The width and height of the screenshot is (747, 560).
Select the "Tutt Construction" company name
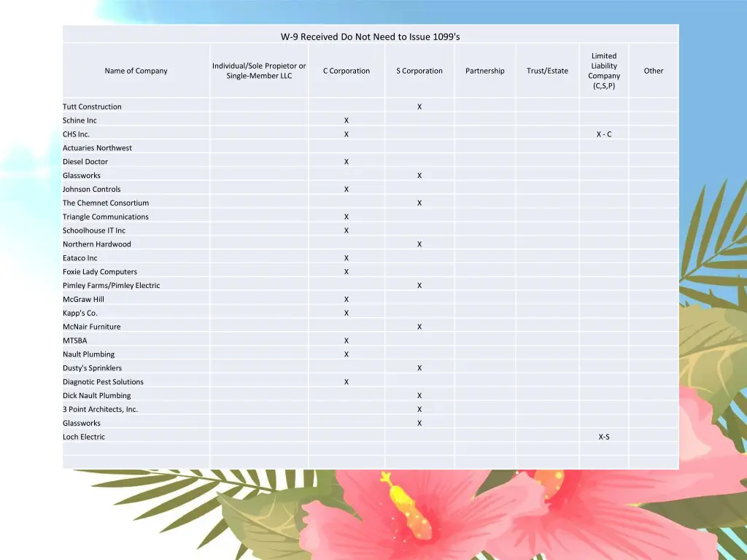(x=92, y=106)
